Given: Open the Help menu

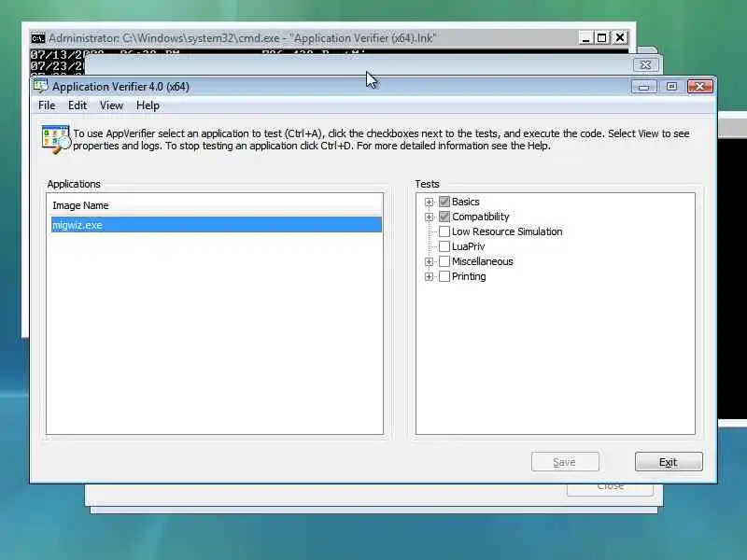Looking at the screenshot, I should (148, 105).
